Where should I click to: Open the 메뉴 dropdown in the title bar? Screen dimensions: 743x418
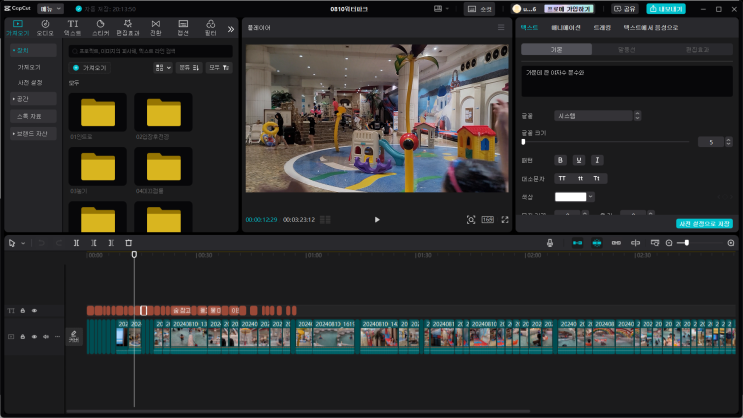[50, 8]
